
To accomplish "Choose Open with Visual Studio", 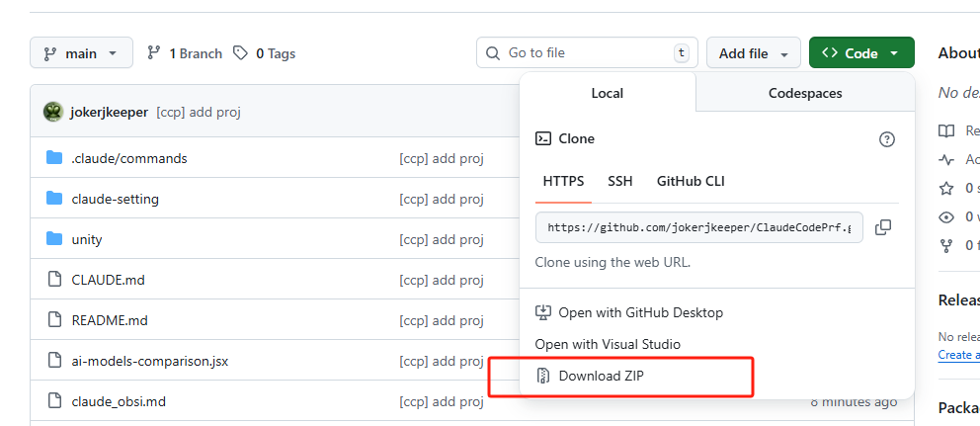I will pos(607,344).
